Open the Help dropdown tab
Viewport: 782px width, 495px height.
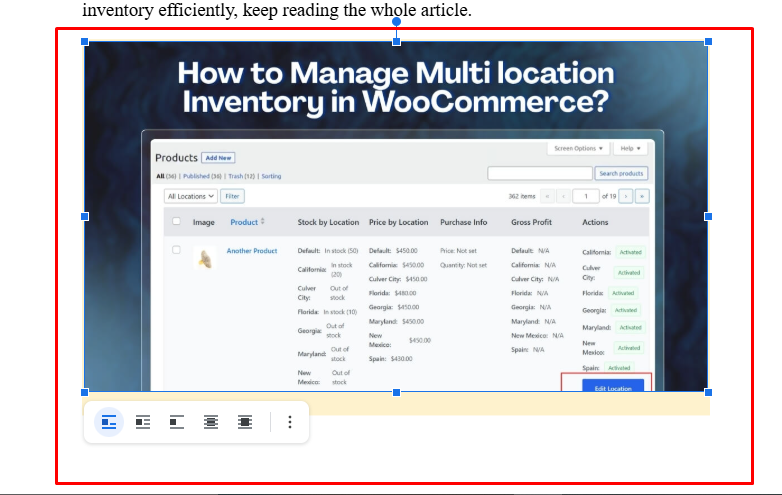pos(630,148)
